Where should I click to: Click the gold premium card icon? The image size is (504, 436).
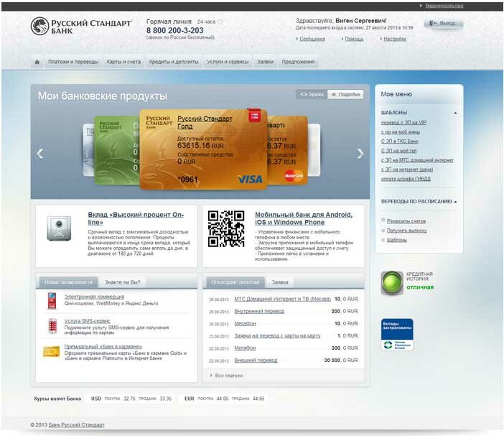tap(52, 351)
